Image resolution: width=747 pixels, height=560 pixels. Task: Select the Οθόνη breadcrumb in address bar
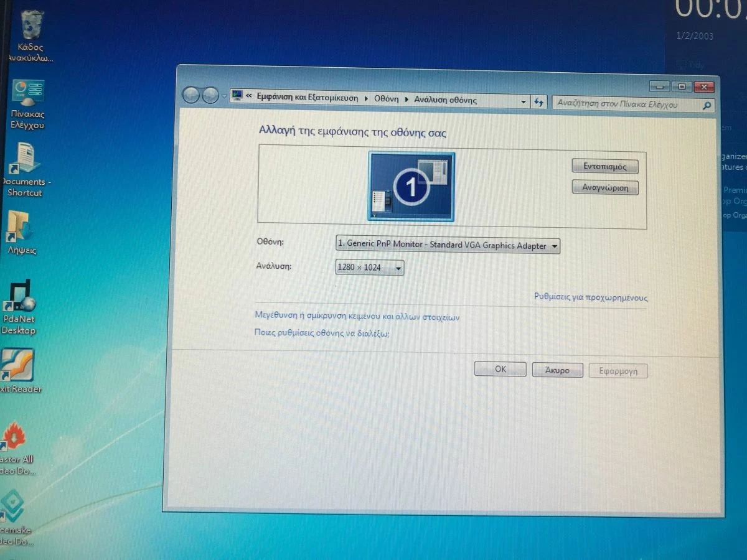pyautogui.click(x=386, y=100)
